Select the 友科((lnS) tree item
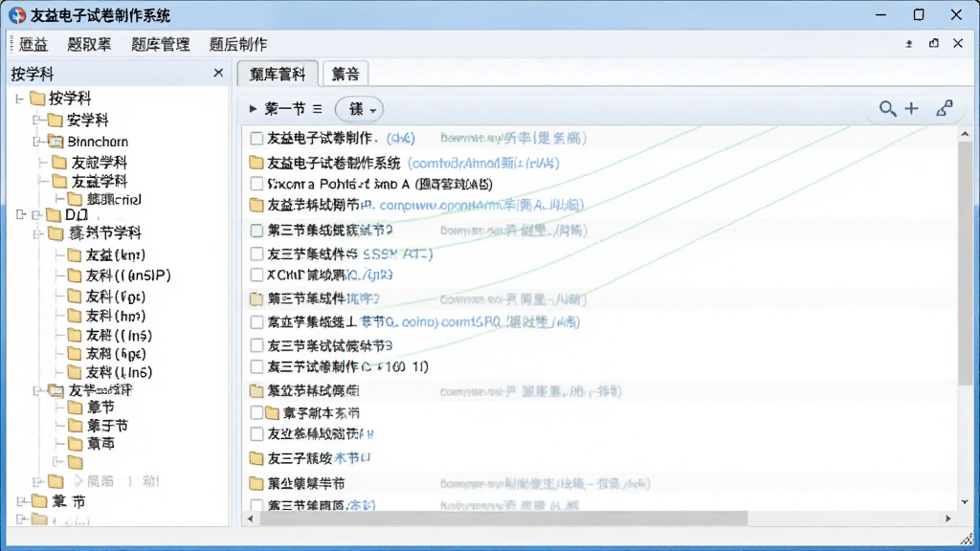Viewport: 980px width, 551px height. [x=119, y=336]
